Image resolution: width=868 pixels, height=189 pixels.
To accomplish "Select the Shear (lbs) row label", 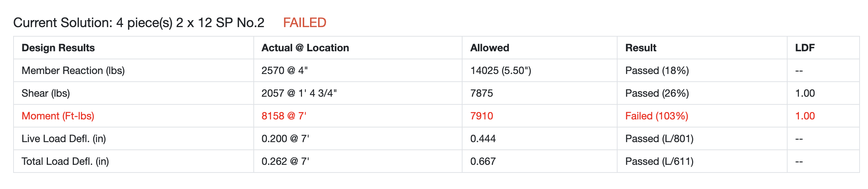I will click(x=46, y=93).
